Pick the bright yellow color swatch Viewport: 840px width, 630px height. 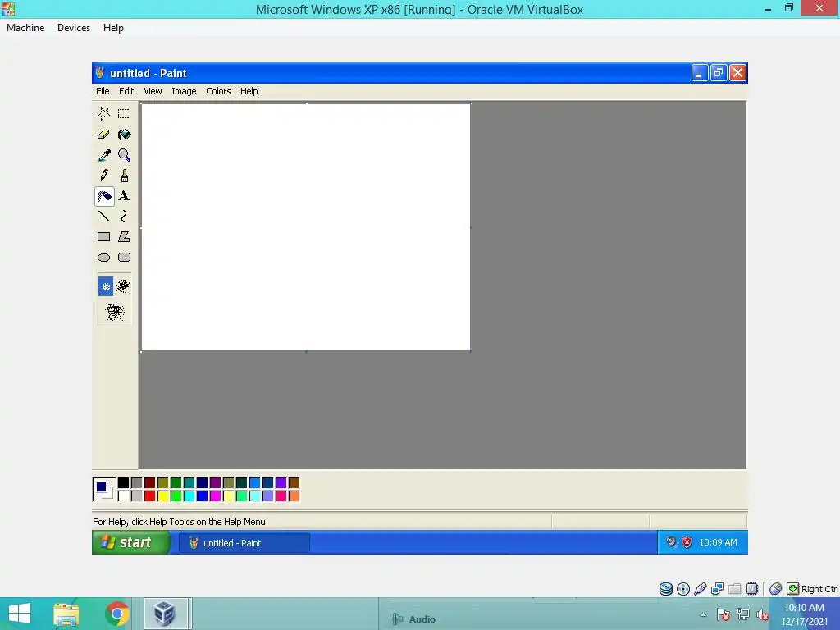(x=163, y=496)
